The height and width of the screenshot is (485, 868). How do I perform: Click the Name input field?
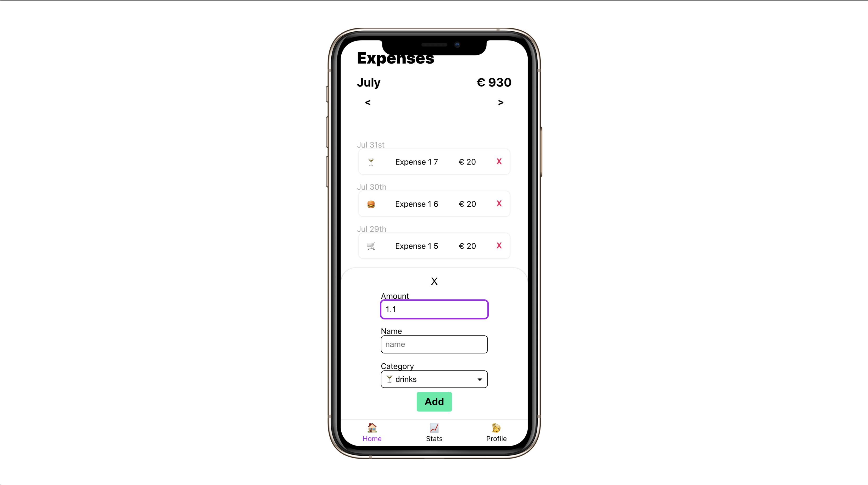[x=434, y=344]
